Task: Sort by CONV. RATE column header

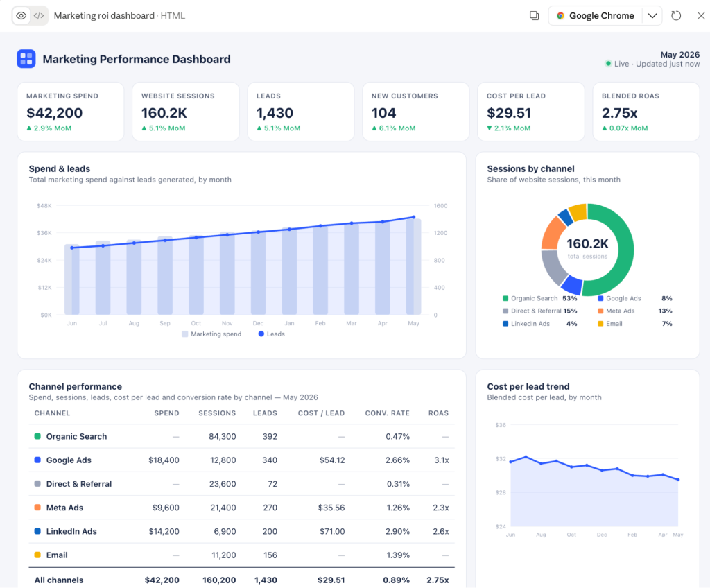Action: click(387, 413)
